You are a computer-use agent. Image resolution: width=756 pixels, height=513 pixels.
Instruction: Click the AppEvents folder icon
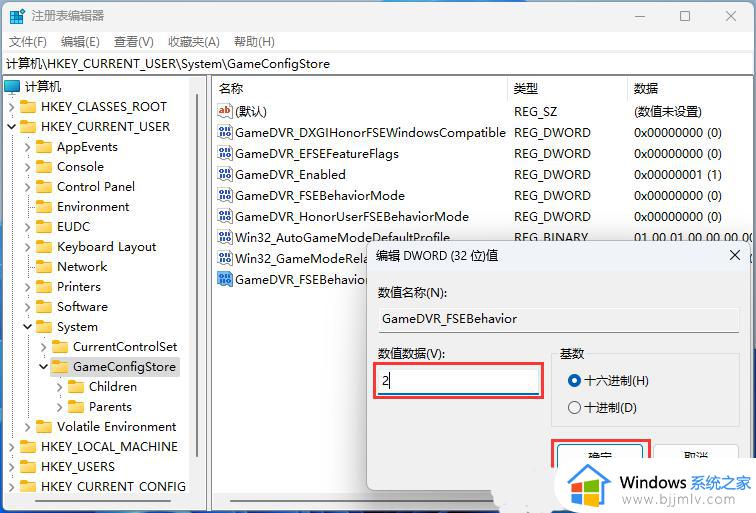[x=43, y=147]
